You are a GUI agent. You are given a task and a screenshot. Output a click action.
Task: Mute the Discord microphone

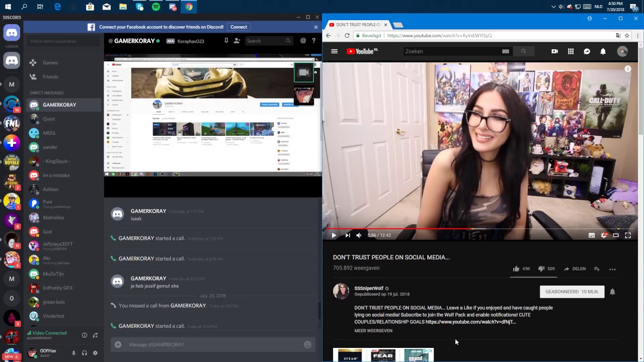[x=73, y=353]
